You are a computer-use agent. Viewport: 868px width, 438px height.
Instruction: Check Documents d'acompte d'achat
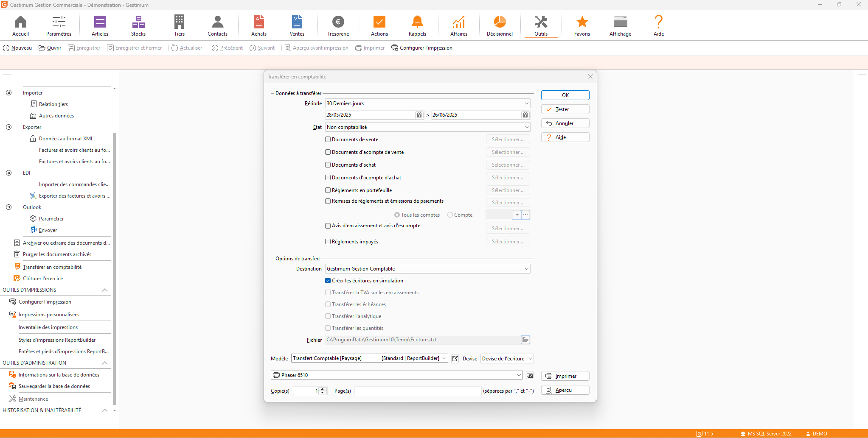point(328,178)
